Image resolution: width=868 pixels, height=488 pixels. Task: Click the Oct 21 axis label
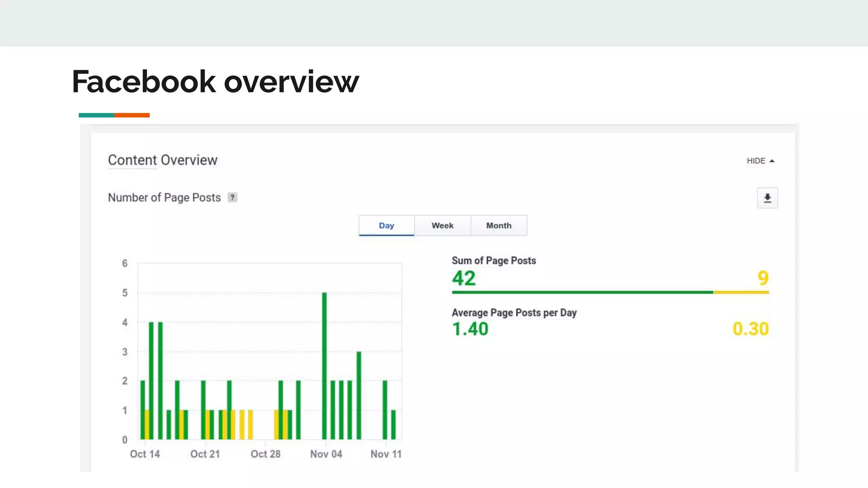tap(205, 454)
